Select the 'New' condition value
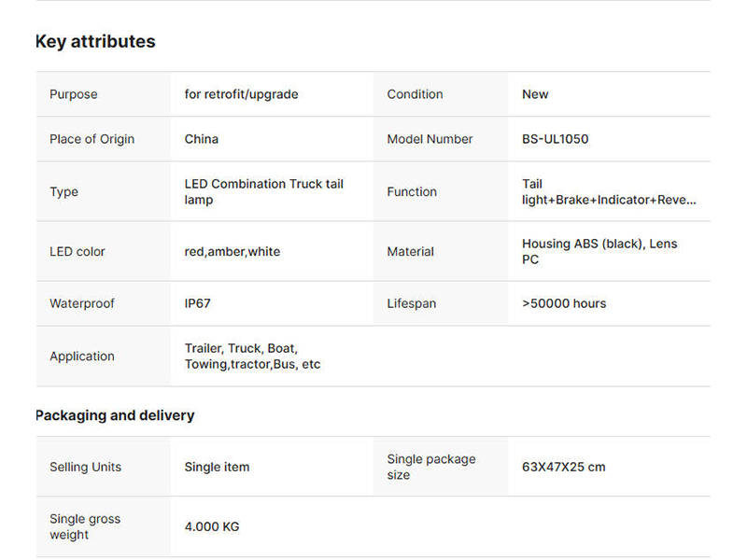The height and width of the screenshot is (560, 747). (535, 94)
